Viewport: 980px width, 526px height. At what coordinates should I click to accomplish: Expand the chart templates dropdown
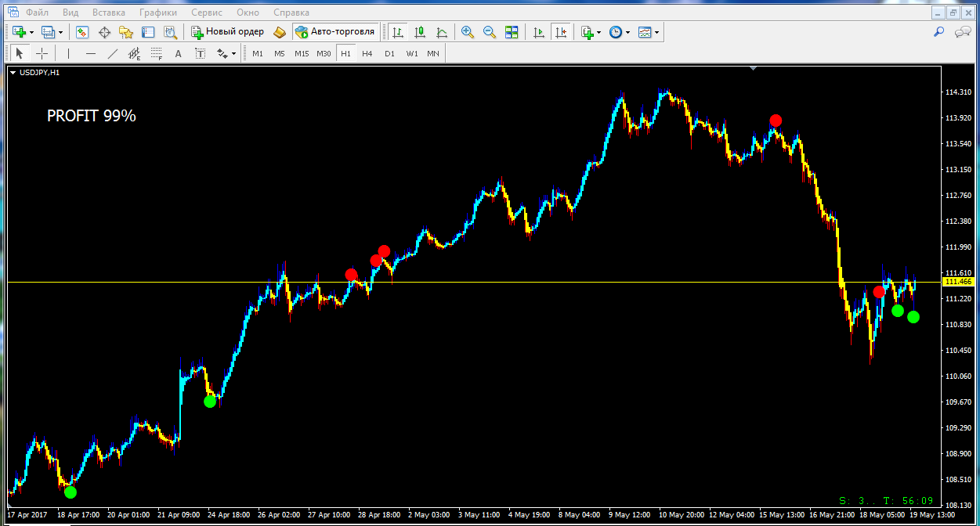tap(656, 32)
